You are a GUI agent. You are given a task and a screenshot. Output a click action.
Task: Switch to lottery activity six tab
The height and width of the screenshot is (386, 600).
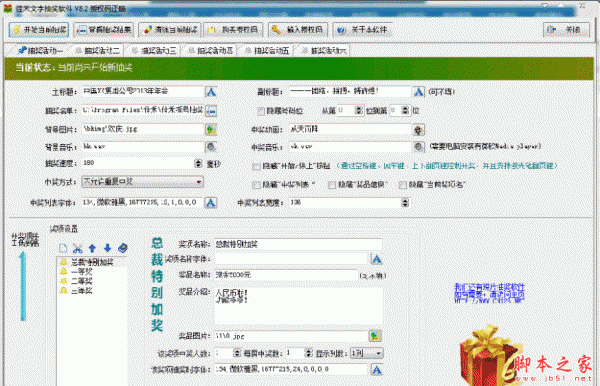(x=324, y=50)
